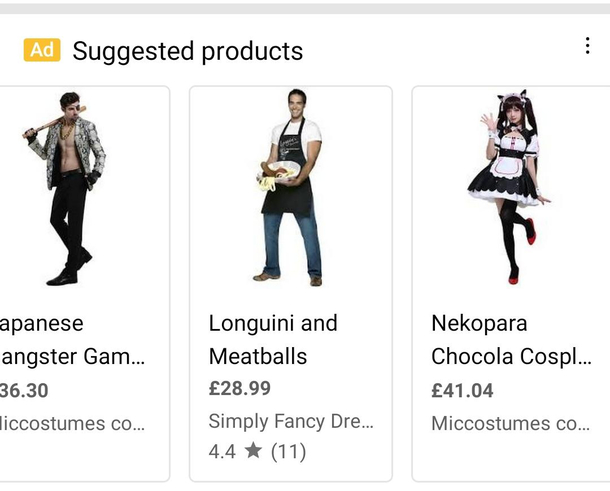
Task: Select the £41.04 price
Action: point(464,390)
